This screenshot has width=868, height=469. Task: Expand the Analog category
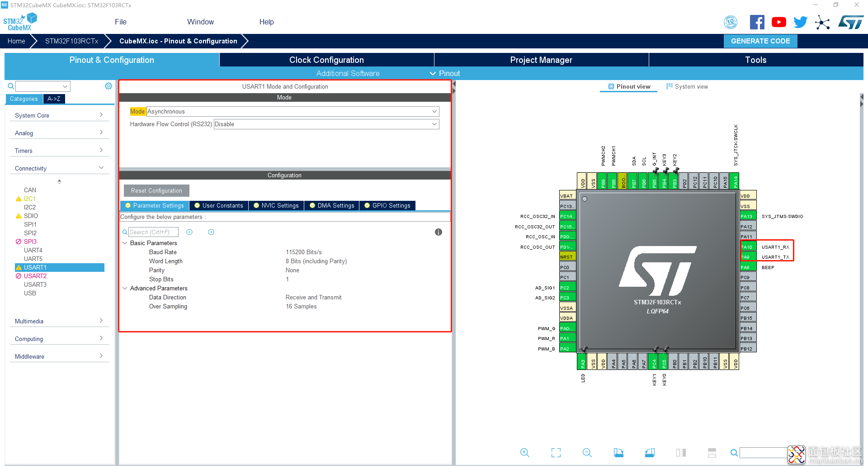(59, 133)
